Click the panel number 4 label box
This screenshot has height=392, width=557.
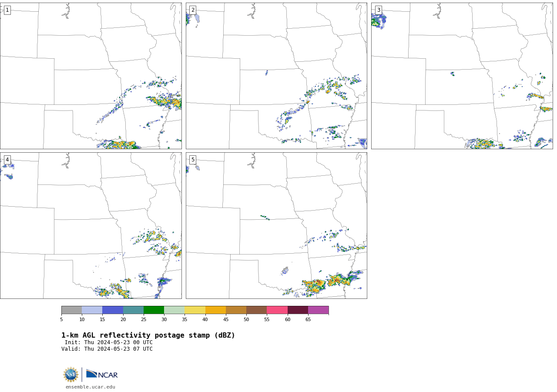point(7,160)
